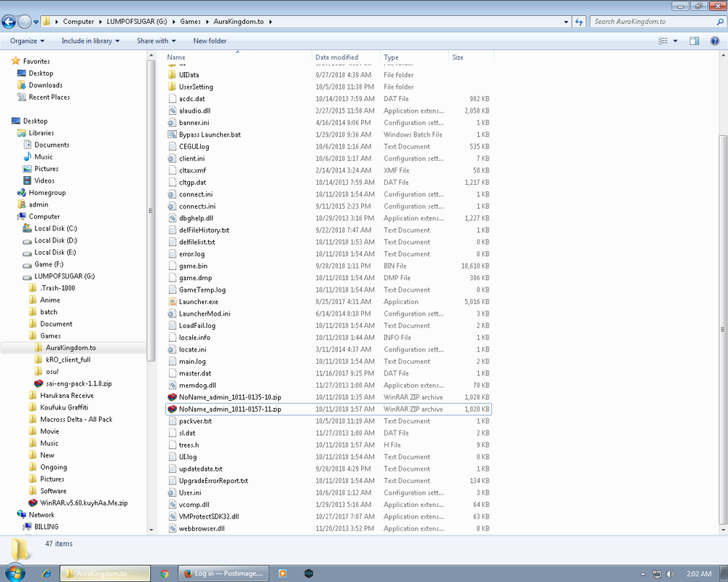Click the file list vertical scrollbar thumb
This screenshot has height=582, width=728.
pyautogui.click(x=723, y=329)
